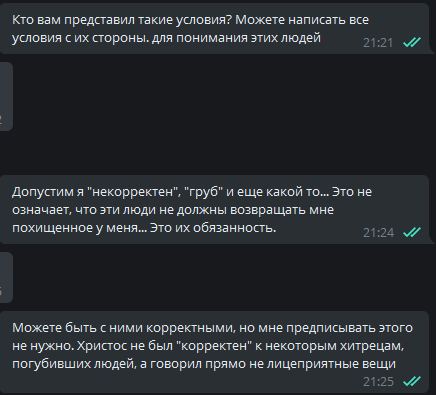Click the quoted word "груб" in the second message
Viewport: 436px width, 395px height.
tap(203, 192)
